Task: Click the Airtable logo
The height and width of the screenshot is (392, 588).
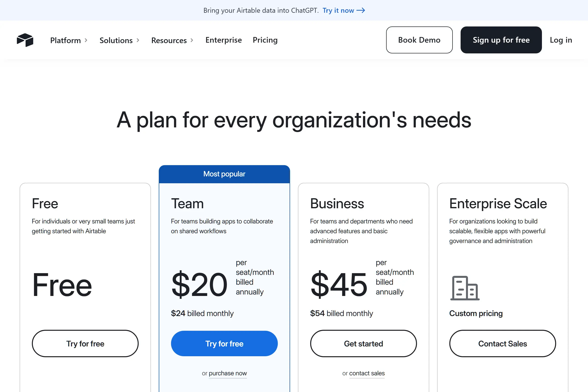Action: pyautogui.click(x=25, y=40)
